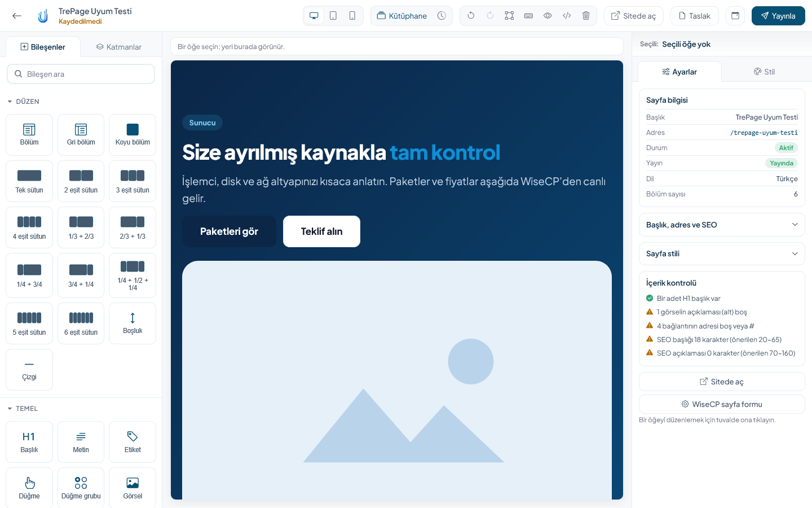
Task: Select the Gri bölüm component
Action: [81, 135]
